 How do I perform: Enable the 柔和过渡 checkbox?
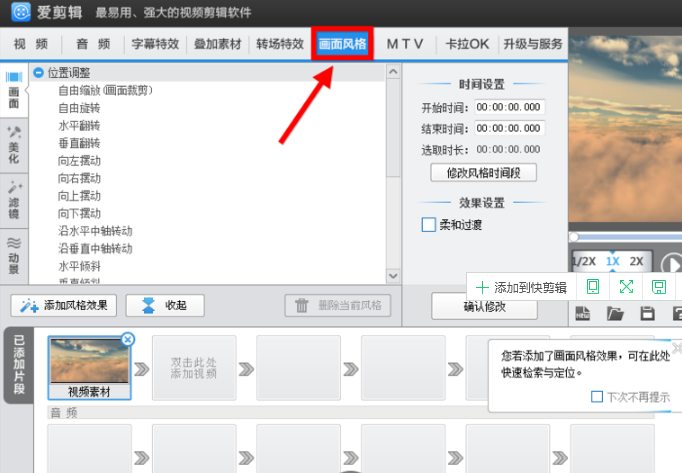tap(429, 225)
